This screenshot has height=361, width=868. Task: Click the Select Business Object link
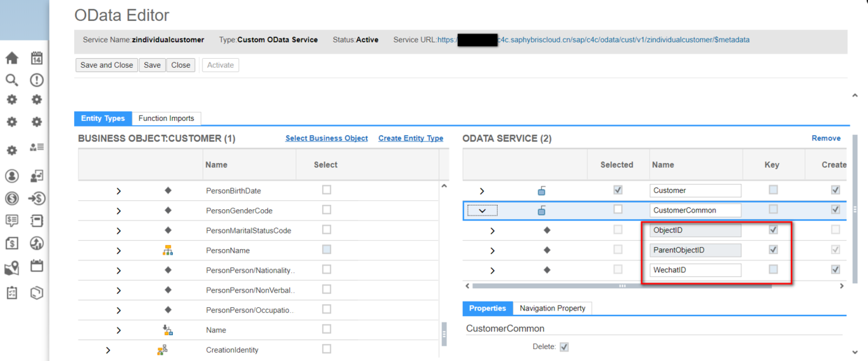tap(326, 139)
